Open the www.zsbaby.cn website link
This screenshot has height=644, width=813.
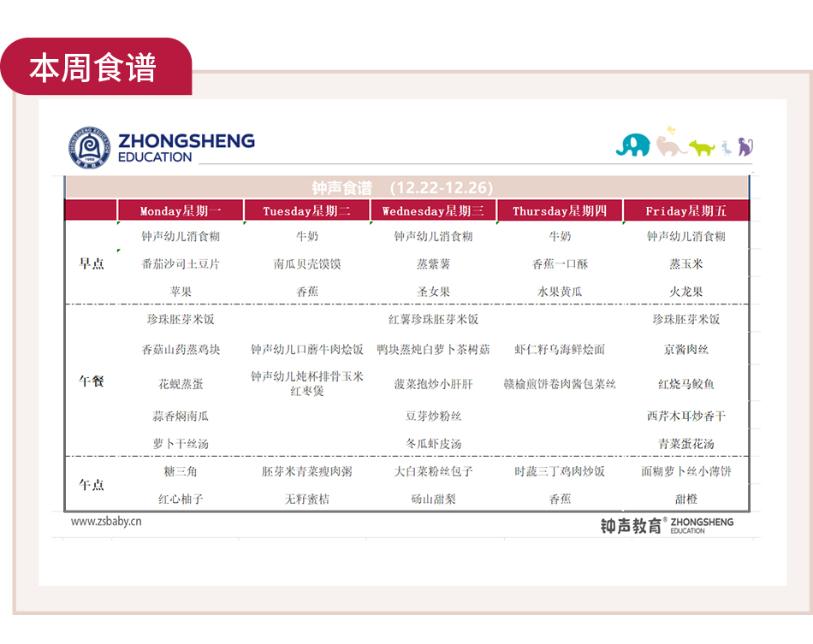(x=106, y=521)
